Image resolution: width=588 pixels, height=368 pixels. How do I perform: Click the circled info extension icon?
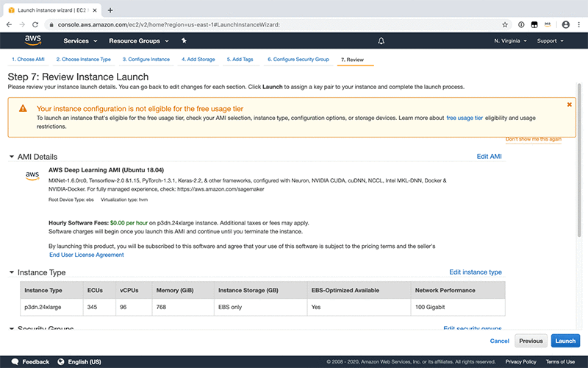[521, 25]
